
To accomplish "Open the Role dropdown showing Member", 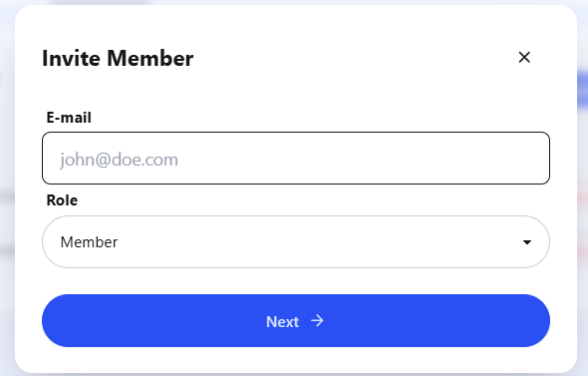I will (x=296, y=241).
